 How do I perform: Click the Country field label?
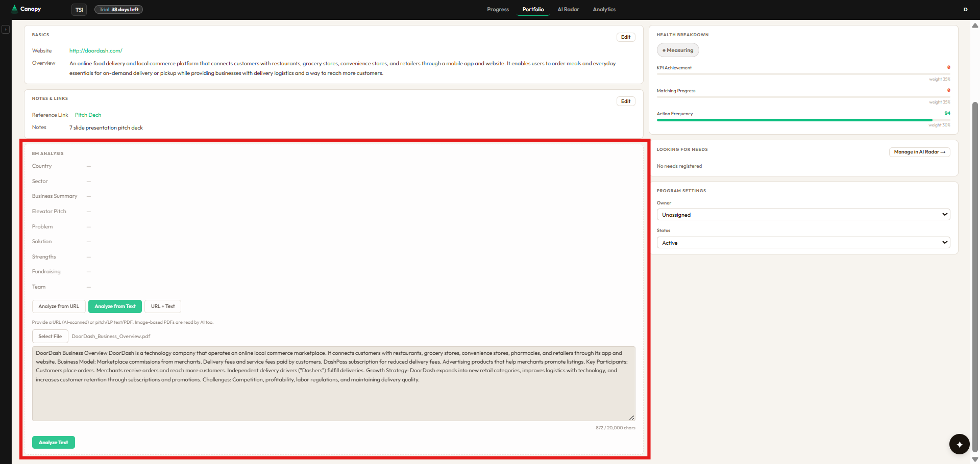coord(42,166)
